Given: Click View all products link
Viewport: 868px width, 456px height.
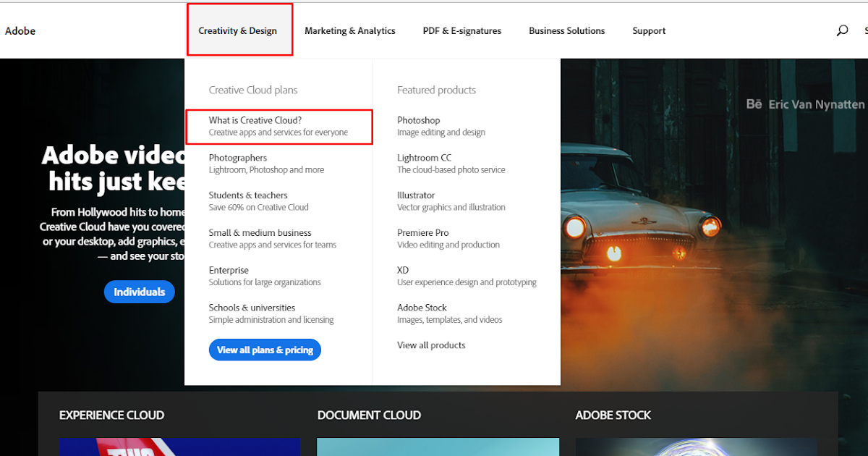Looking at the screenshot, I should pyautogui.click(x=431, y=345).
